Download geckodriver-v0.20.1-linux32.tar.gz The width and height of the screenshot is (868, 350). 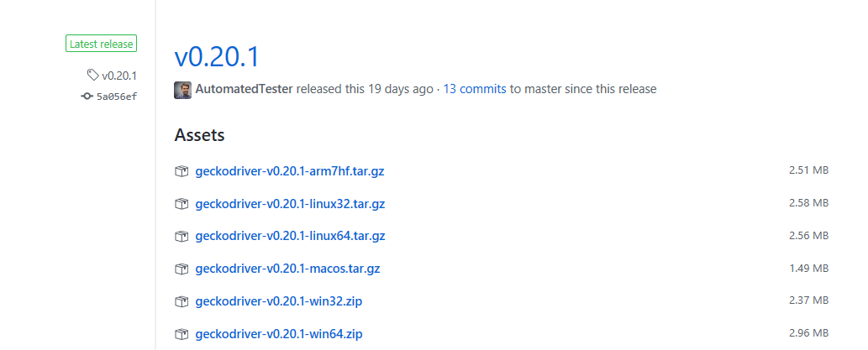click(290, 204)
